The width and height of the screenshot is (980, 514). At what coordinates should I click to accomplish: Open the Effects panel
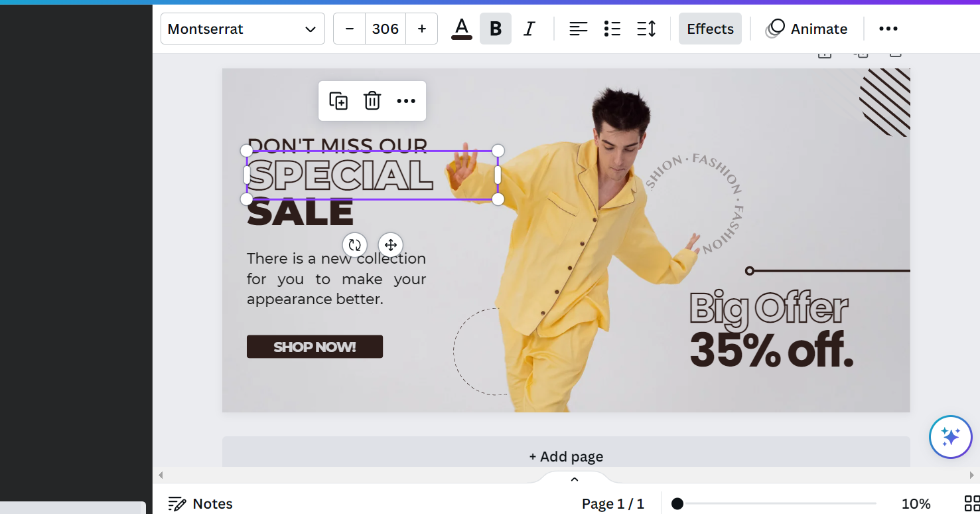(710, 29)
